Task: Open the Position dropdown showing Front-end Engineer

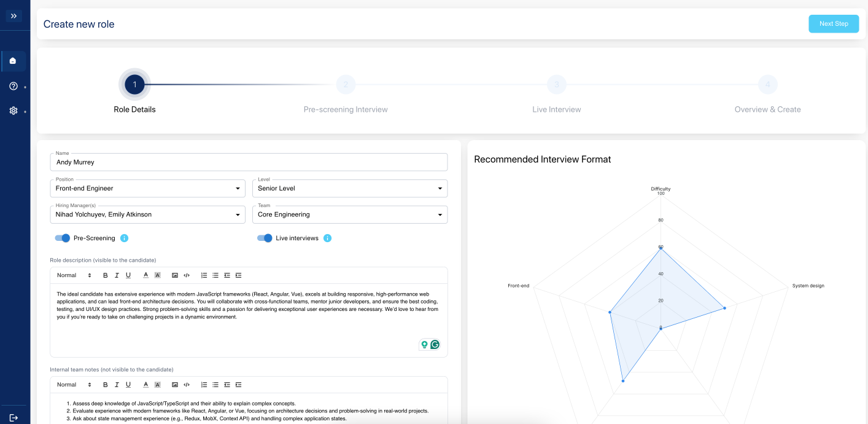Action: tap(147, 189)
